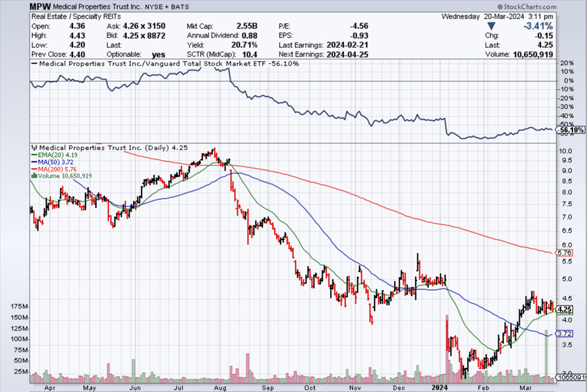This screenshot has height=392, width=588.
Task: Click the Chg value -0.15
Action: [x=544, y=36]
